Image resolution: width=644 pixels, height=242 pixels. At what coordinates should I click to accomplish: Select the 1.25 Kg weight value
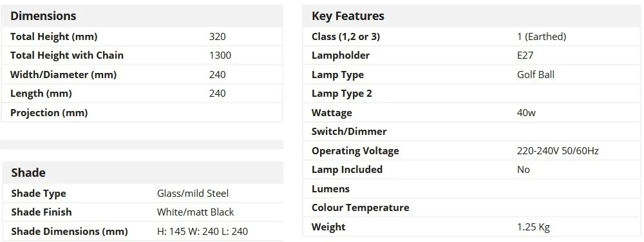533,227
